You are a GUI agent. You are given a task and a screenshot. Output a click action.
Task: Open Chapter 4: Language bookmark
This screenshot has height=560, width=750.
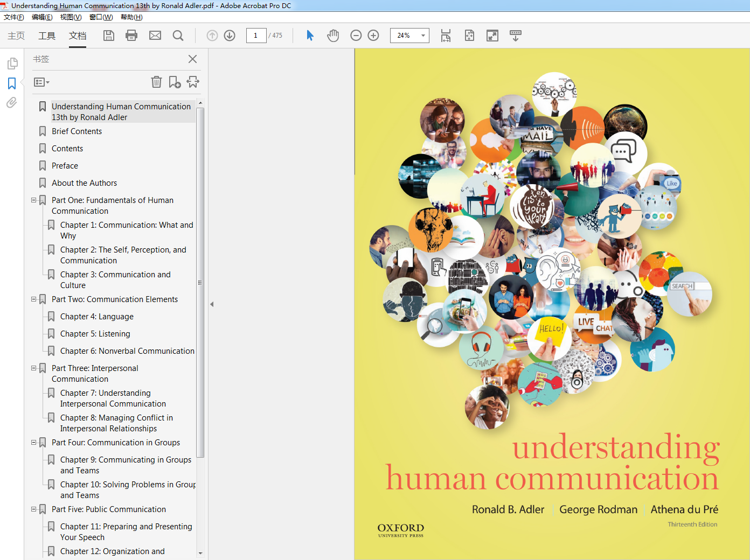(x=97, y=317)
